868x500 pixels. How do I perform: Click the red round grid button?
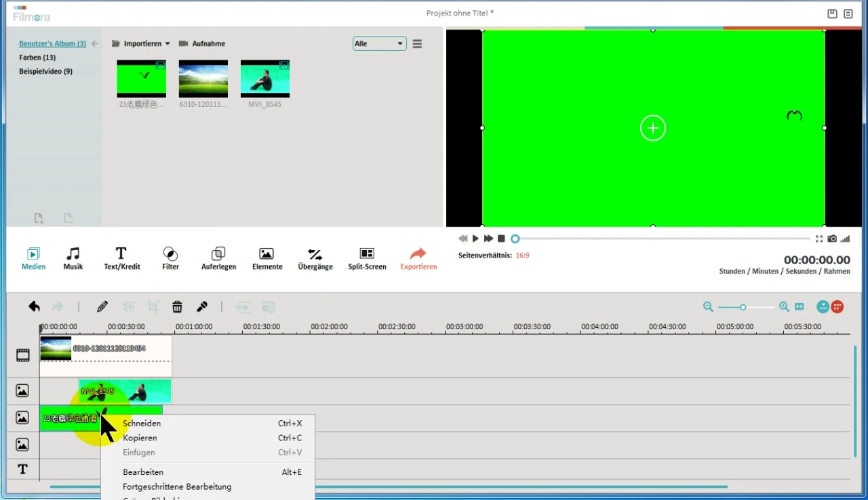(837, 307)
